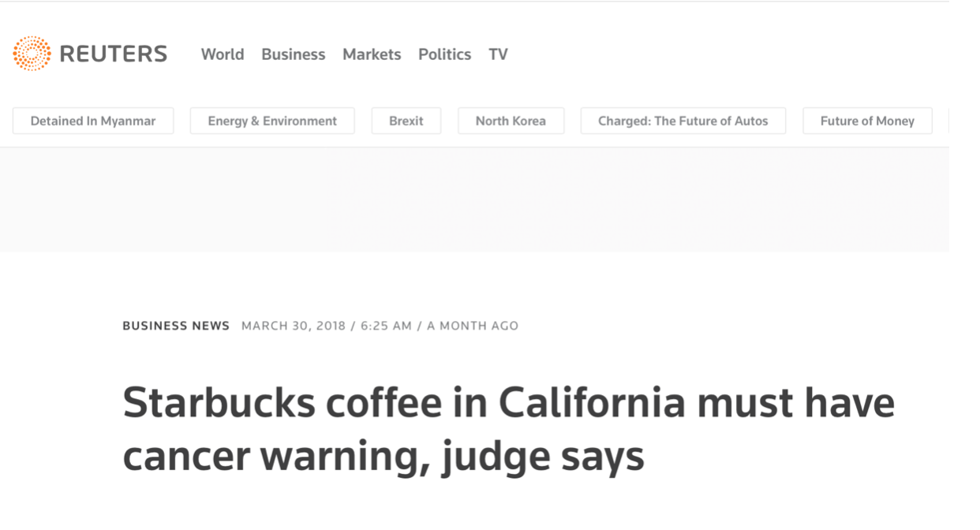
Task: Click the empty gray advertisement banner
Action: coord(474,200)
